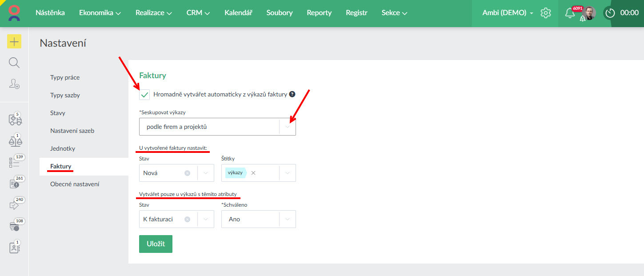
Task: Click the yellow plus add button
Action: click(14, 42)
